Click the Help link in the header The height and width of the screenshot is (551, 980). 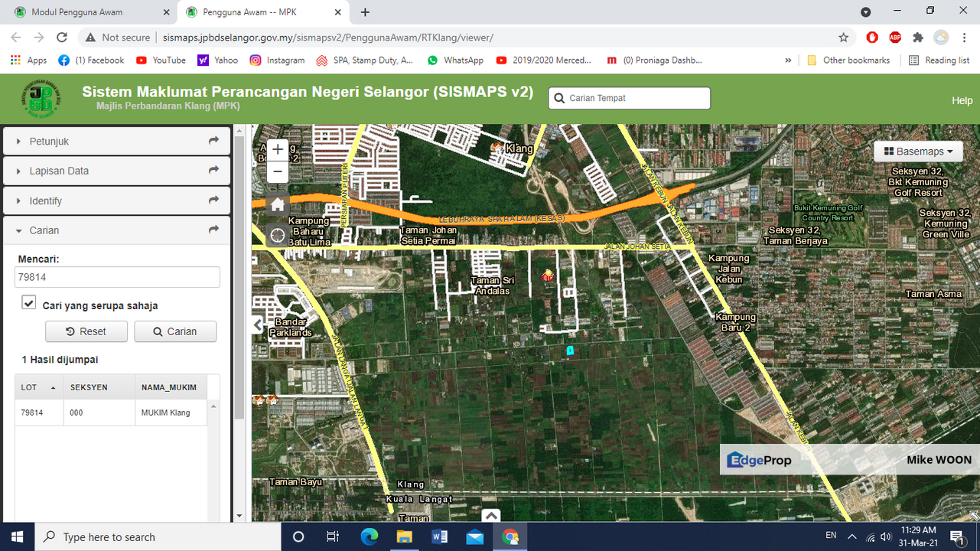coord(962,99)
